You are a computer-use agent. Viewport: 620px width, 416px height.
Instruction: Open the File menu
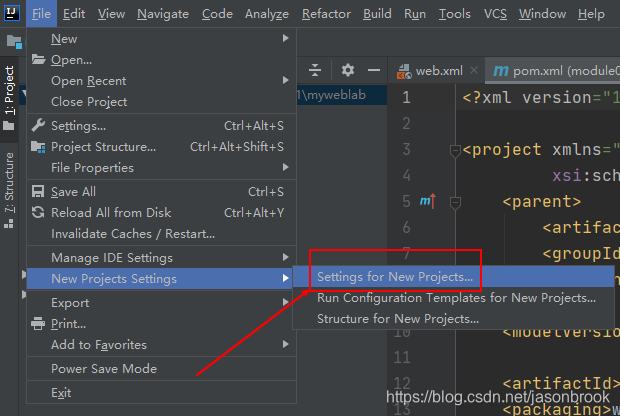point(41,14)
